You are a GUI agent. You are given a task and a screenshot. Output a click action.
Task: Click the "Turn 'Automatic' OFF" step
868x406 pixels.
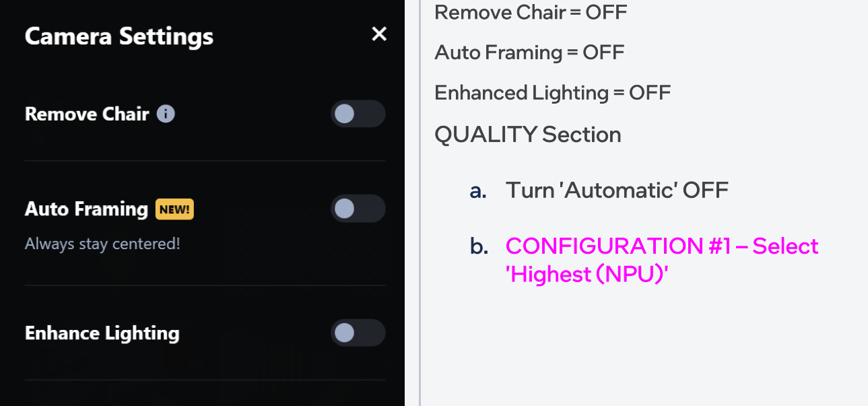tap(617, 190)
